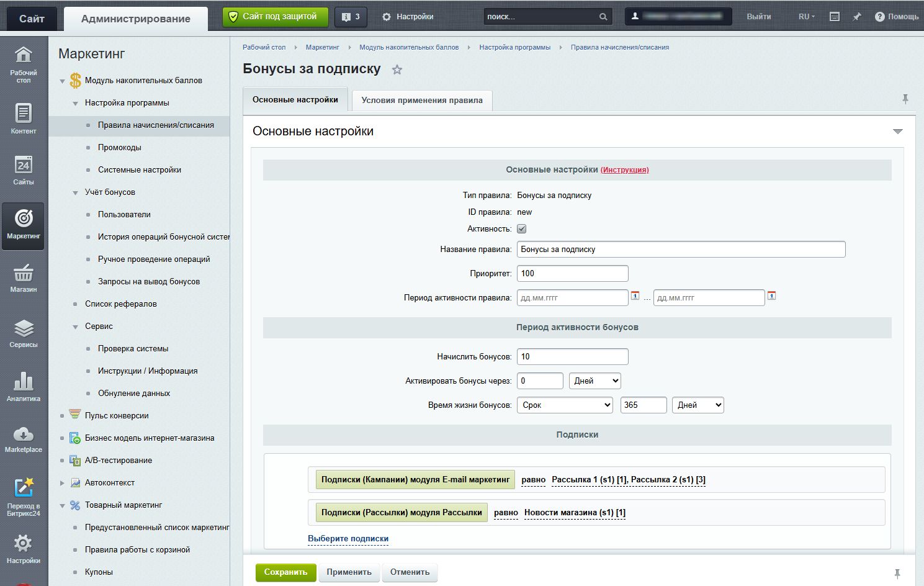Select the Маркетинг sidebar icon

pyautogui.click(x=24, y=225)
